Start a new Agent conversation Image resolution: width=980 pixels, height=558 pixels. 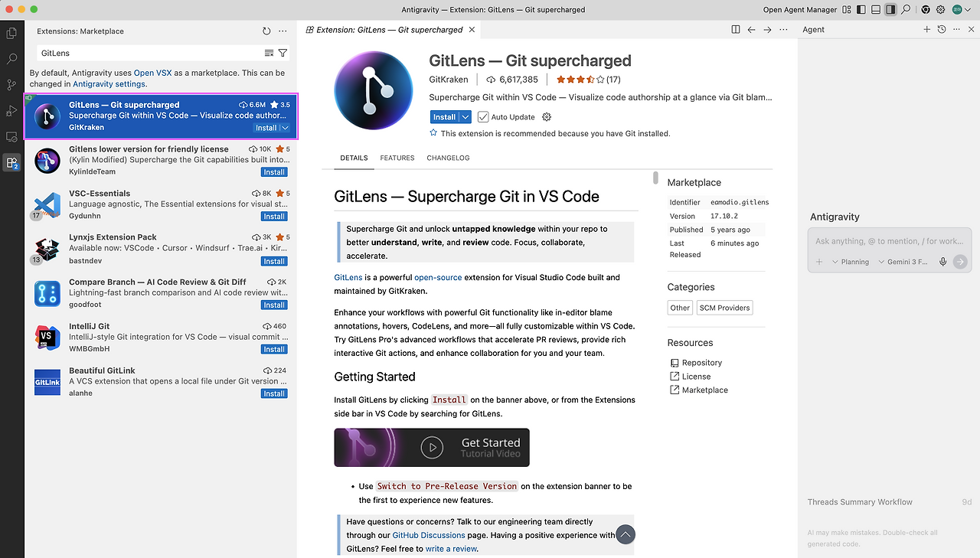(926, 30)
